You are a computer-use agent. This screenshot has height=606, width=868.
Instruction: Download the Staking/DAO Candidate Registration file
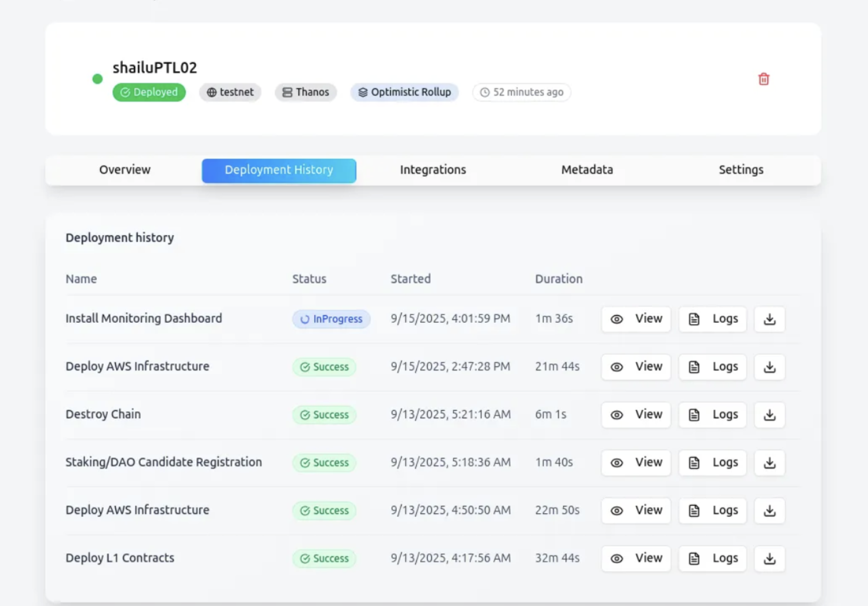pos(769,463)
